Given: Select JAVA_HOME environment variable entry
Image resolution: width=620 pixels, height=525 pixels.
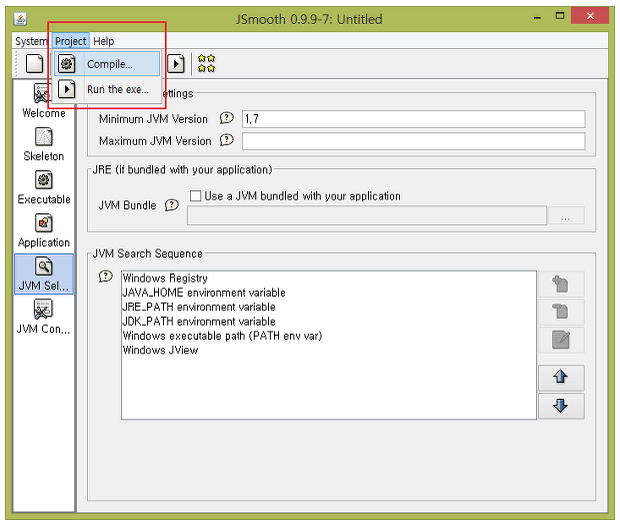Looking at the screenshot, I should pyautogui.click(x=329, y=293).
